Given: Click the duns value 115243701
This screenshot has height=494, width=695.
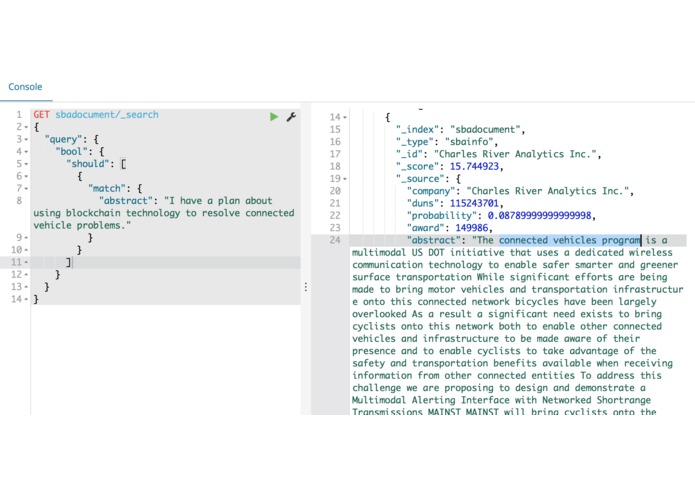Looking at the screenshot, I should [474, 203].
